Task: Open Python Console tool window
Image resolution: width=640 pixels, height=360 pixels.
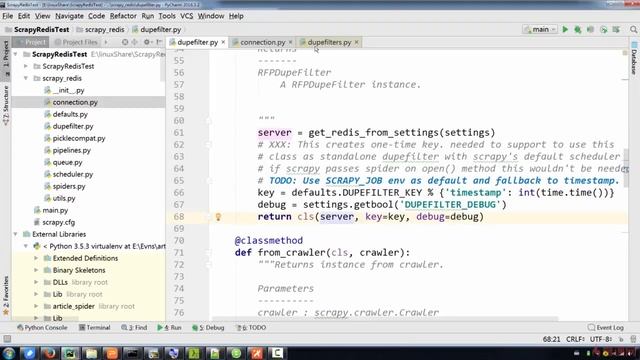Action: click(42, 327)
